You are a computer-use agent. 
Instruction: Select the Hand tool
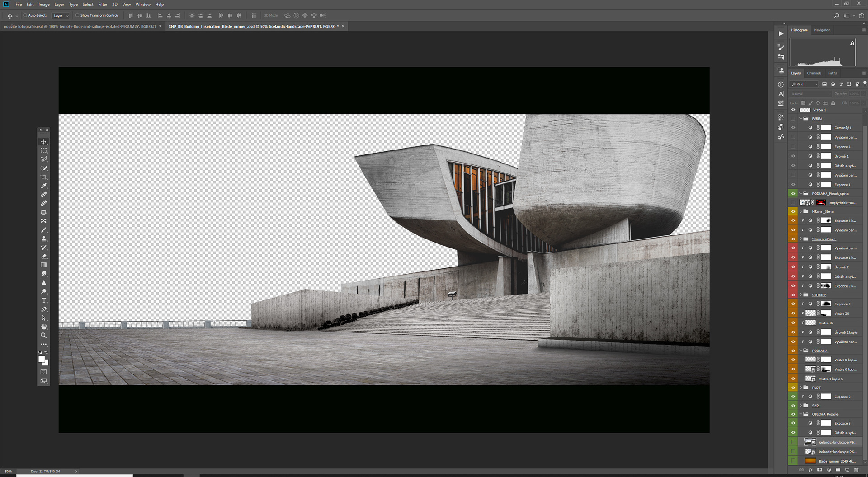(44, 327)
